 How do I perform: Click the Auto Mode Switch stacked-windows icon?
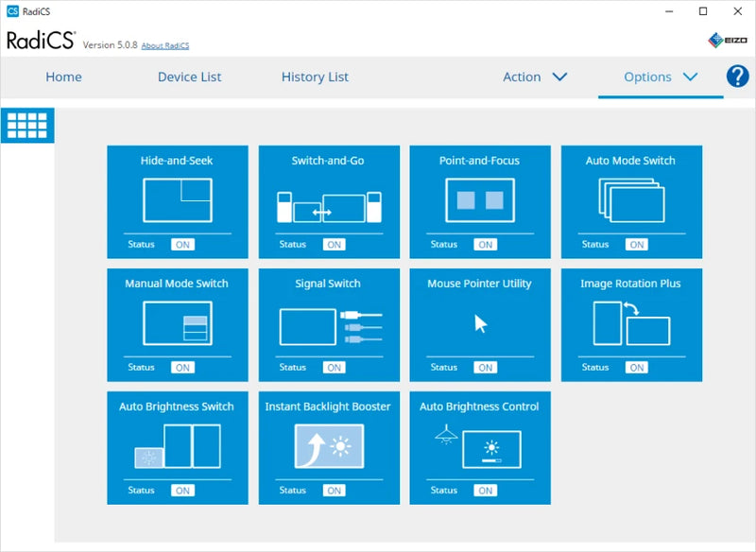[631, 200]
